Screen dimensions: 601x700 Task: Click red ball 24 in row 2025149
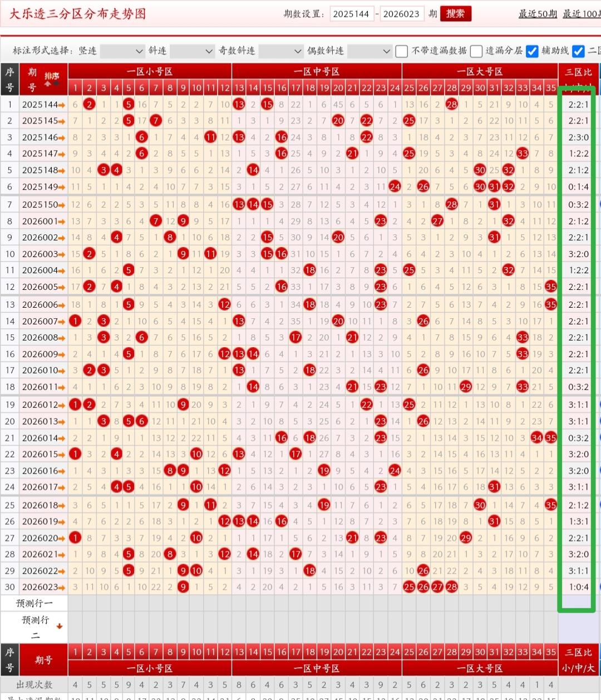pos(395,187)
